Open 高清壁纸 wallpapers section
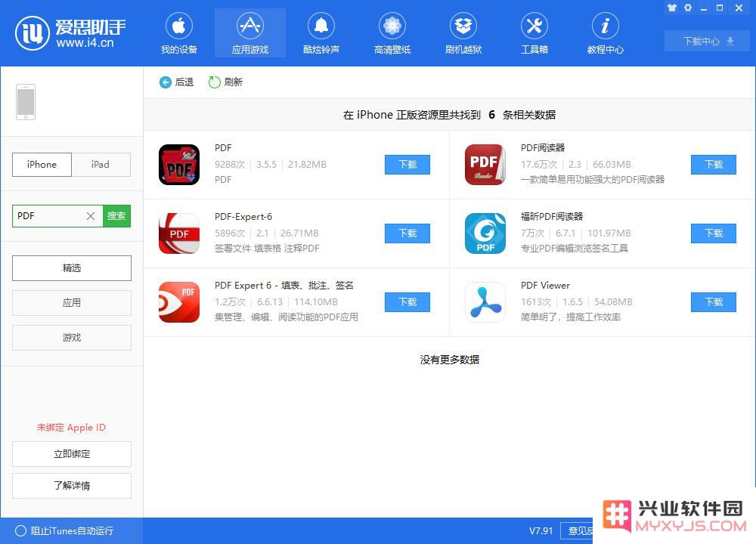 click(392, 33)
